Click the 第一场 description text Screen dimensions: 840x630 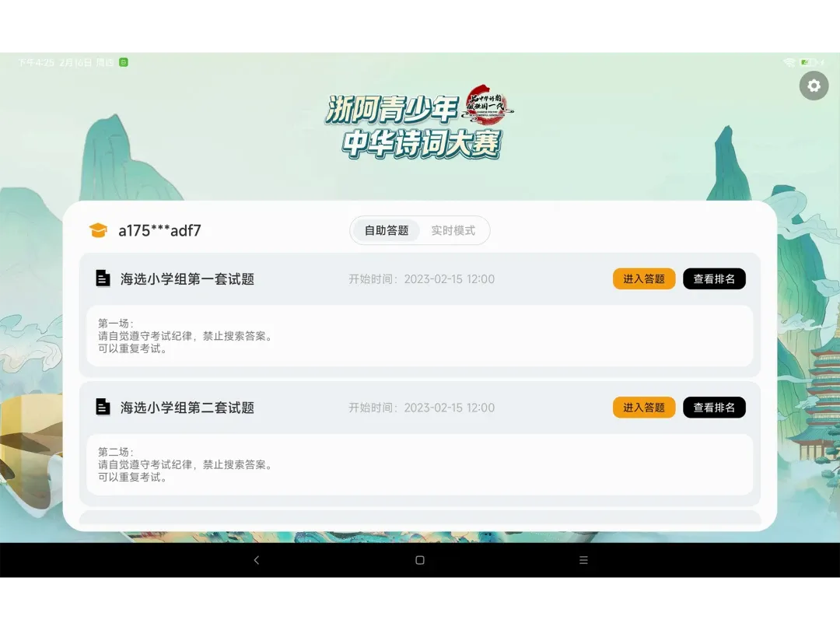(185, 336)
